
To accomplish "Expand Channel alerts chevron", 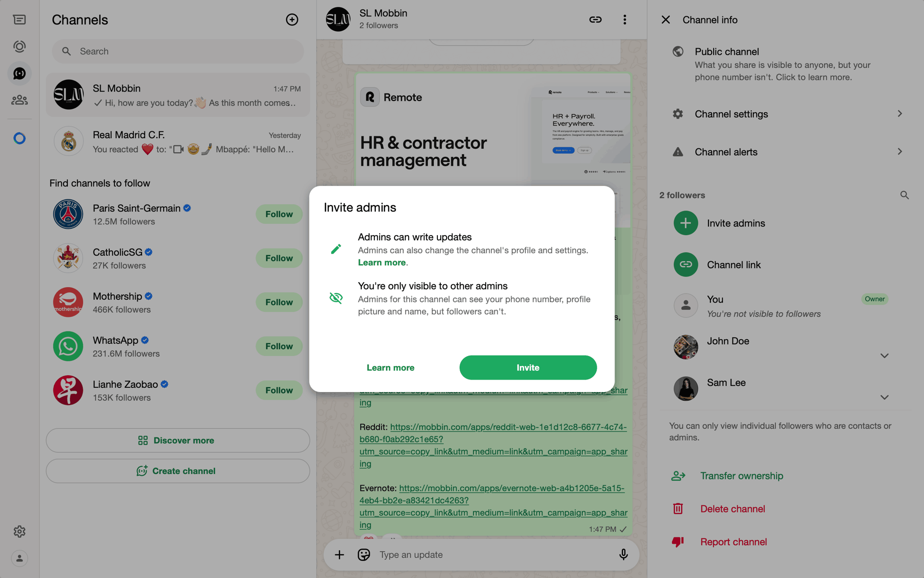I will 899,152.
